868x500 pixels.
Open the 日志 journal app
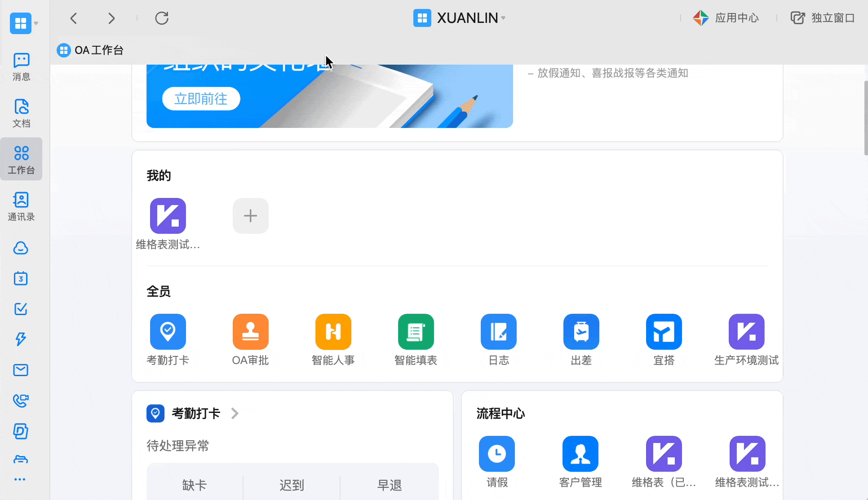tap(498, 332)
